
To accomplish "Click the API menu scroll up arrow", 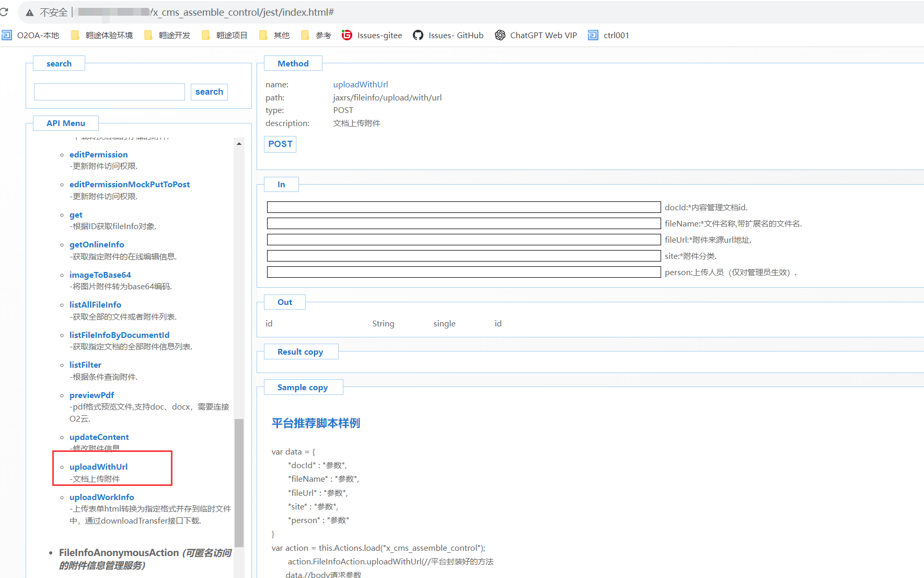I will click(x=239, y=144).
